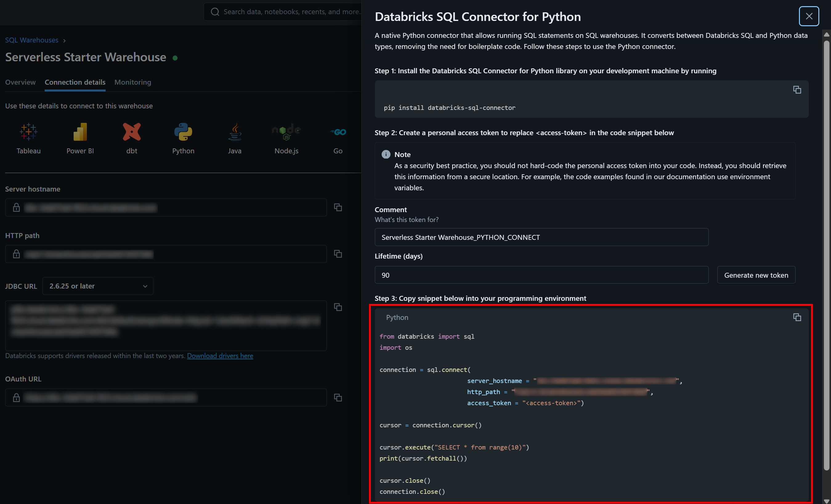
Task: Open the Download drivers here link
Action: (x=220, y=356)
